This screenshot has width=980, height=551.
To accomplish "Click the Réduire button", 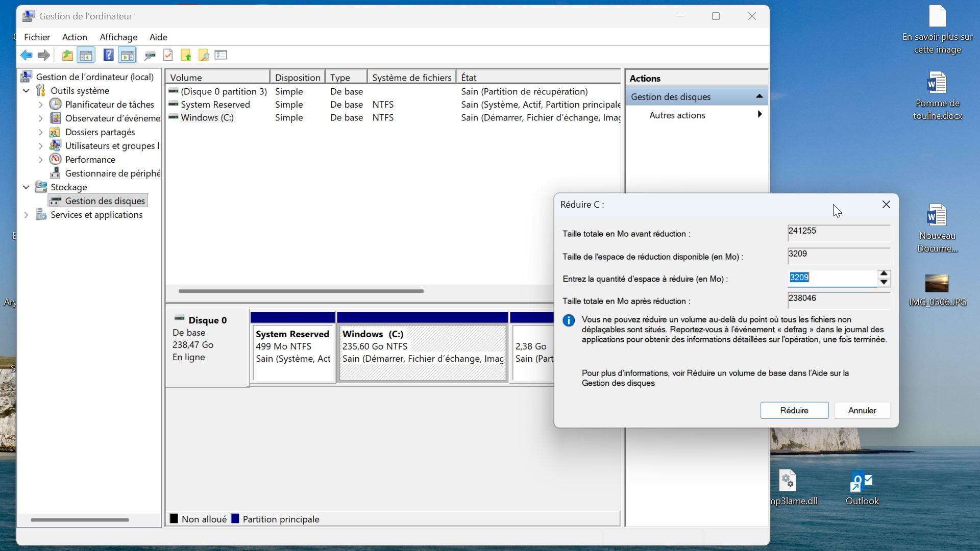I will click(794, 411).
